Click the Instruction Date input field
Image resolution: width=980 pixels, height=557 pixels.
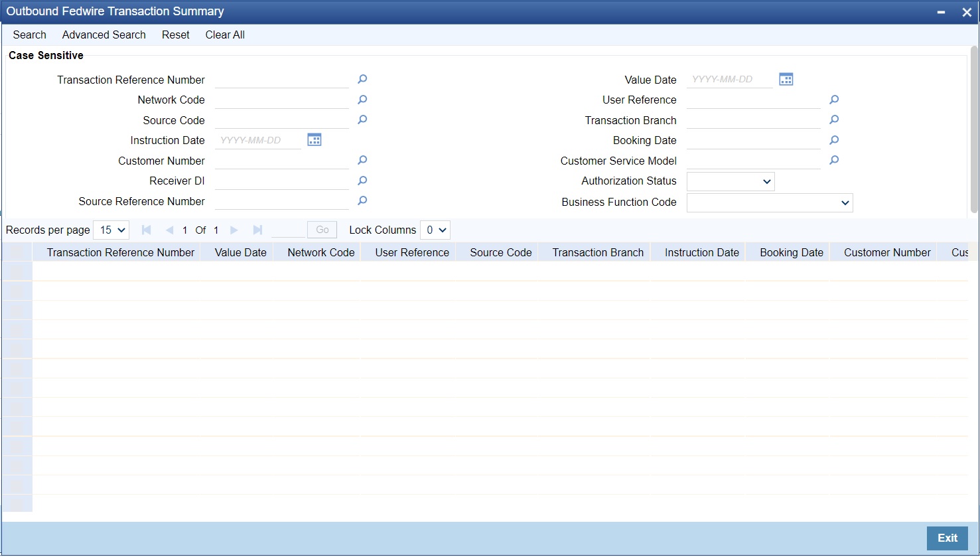pyautogui.click(x=258, y=140)
